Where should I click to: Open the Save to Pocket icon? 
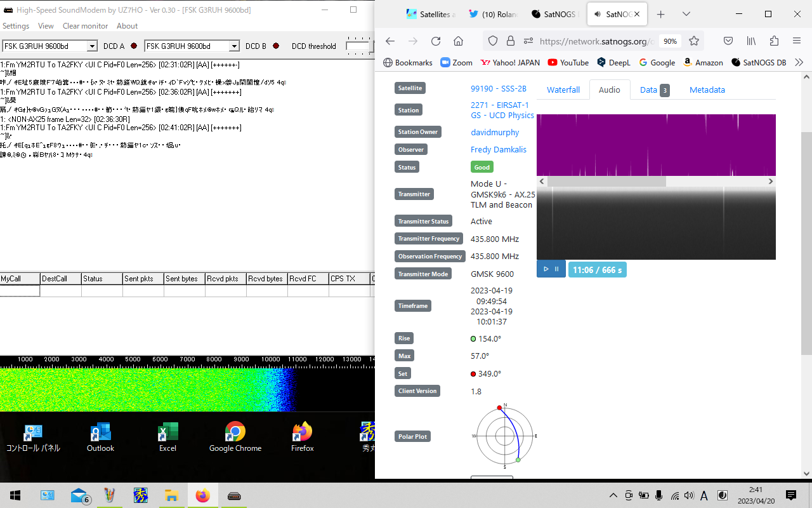pyautogui.click(x=728, y=41)
